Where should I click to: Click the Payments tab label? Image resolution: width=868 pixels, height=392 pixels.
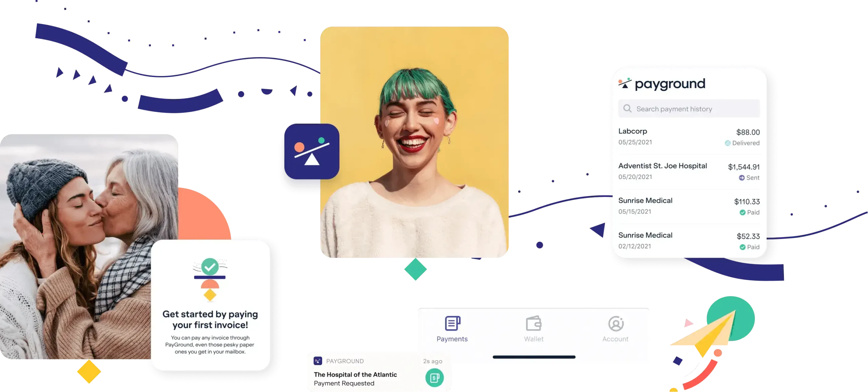tap(452, 338)
